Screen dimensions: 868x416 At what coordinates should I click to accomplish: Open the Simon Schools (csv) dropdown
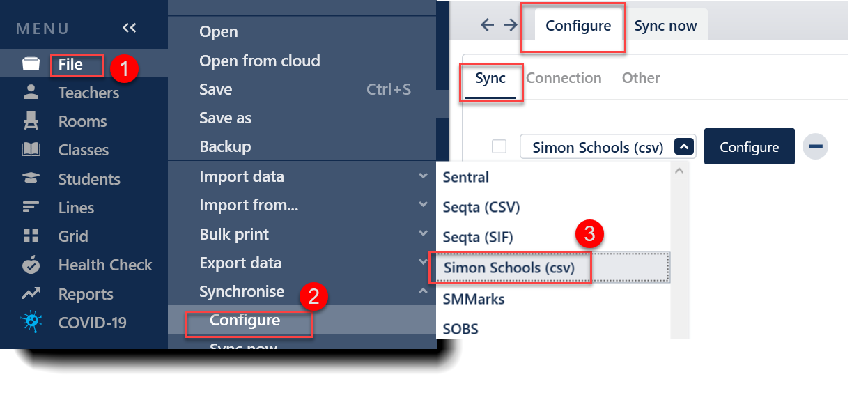tap(607, 146)
